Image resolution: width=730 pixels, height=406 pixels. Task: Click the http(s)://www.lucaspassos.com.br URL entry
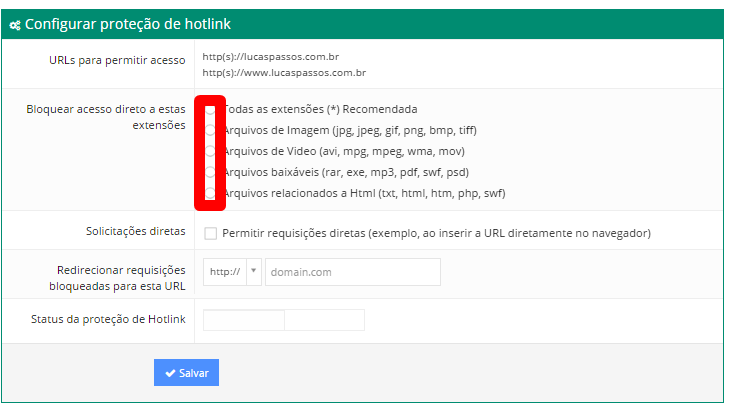click(x=284, y=73)
